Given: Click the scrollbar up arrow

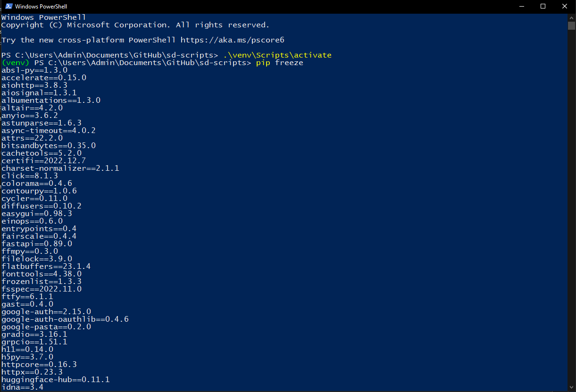Looking at the screenshot, I should coord(571,17).
